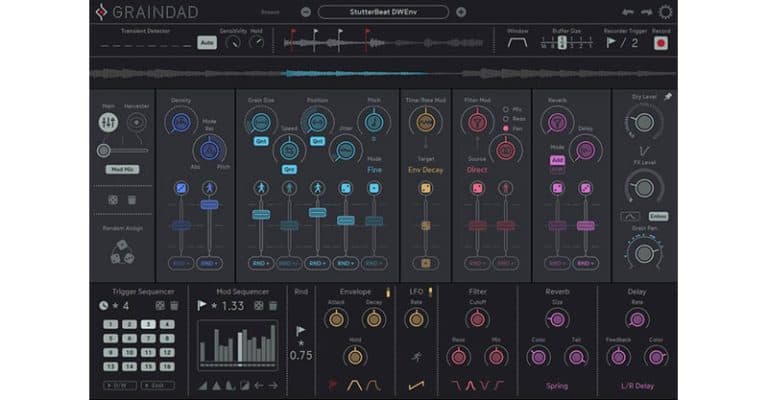The width and height of the screenshot is (768, 400).
Task: Click the Density modulation source icon above slider
Action: click(181, 188)
